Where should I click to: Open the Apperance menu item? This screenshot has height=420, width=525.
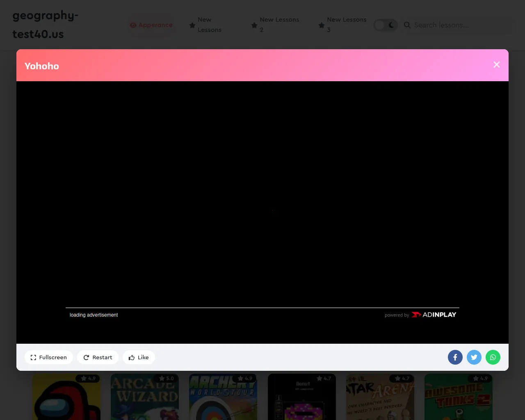pos(151,25)
